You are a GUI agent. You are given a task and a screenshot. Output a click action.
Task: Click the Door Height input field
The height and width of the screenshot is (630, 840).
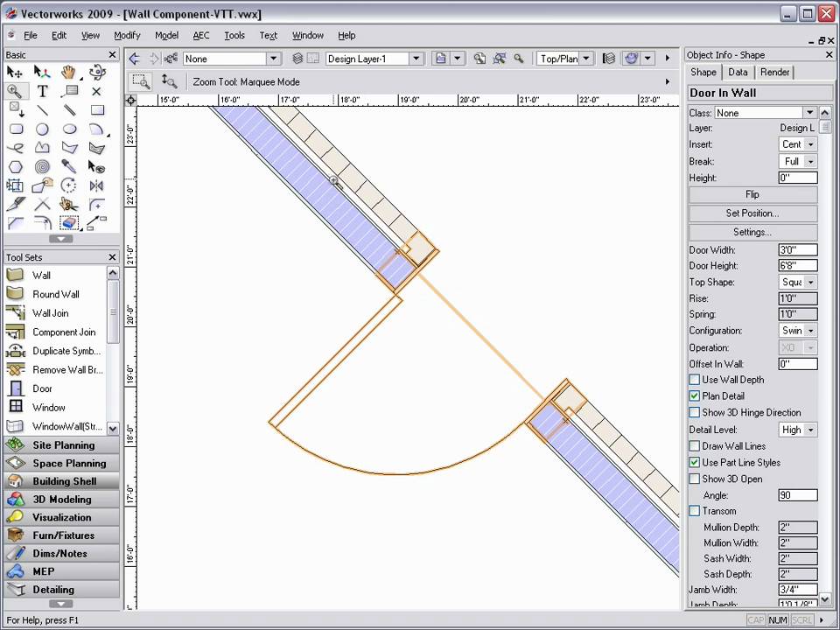(x=798, y=266)
